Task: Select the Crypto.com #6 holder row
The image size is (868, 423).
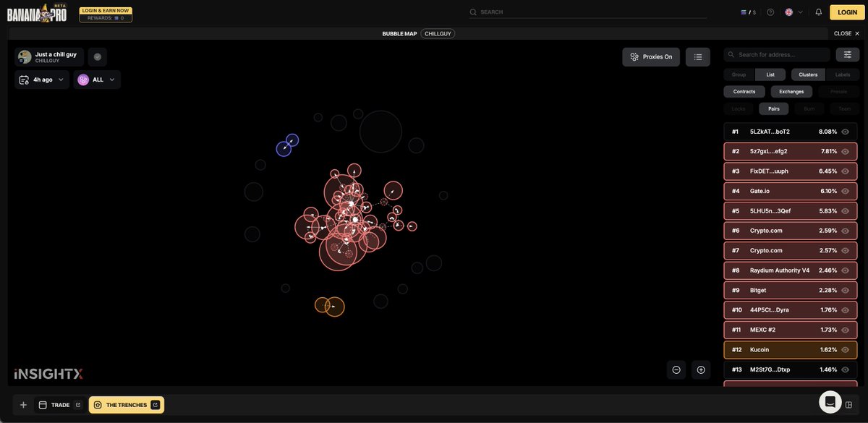Action: pos(791,231)
